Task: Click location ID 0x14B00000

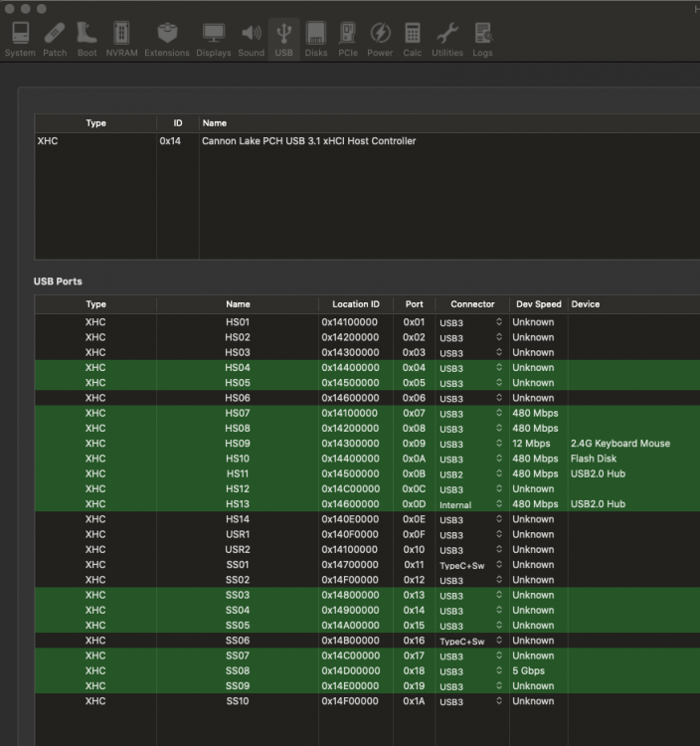Action: (x=350, y=641)
